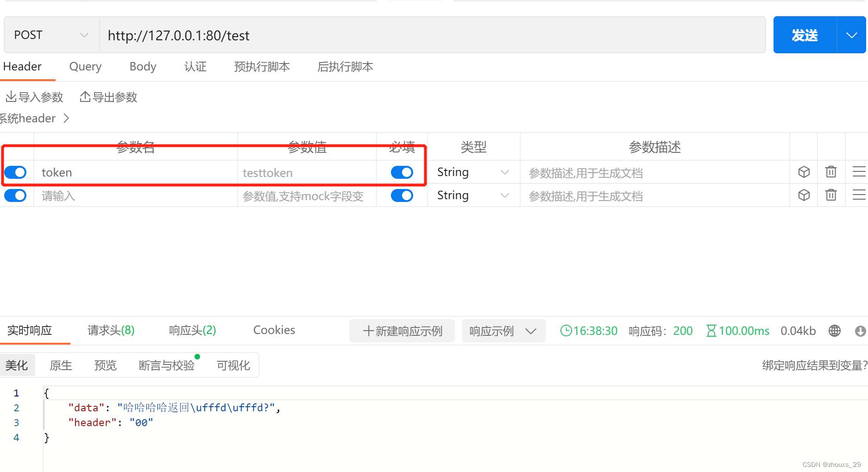Open the 断言与校验 view
Screen dimensions: 868x472
[x=167, y=365]
